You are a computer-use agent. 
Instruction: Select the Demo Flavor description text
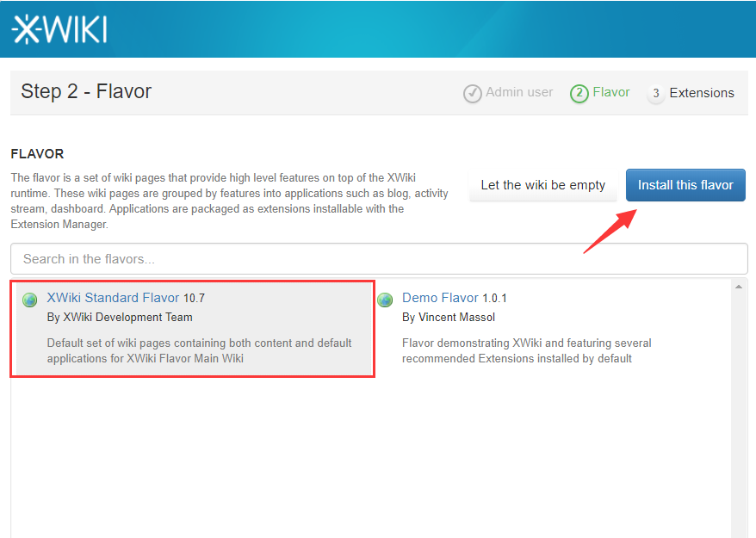click(526, 350)
